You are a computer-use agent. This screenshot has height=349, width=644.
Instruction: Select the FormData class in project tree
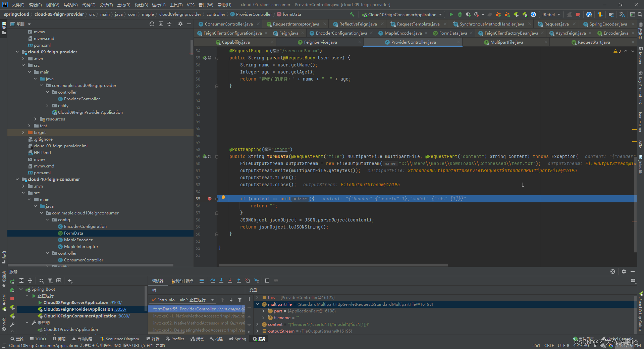[73, 233]
